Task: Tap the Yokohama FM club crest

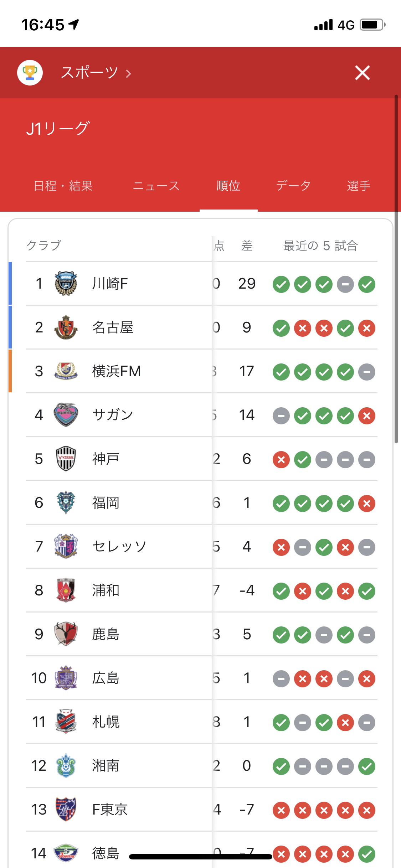Action: pyautogui.click(x=66, y=371)
